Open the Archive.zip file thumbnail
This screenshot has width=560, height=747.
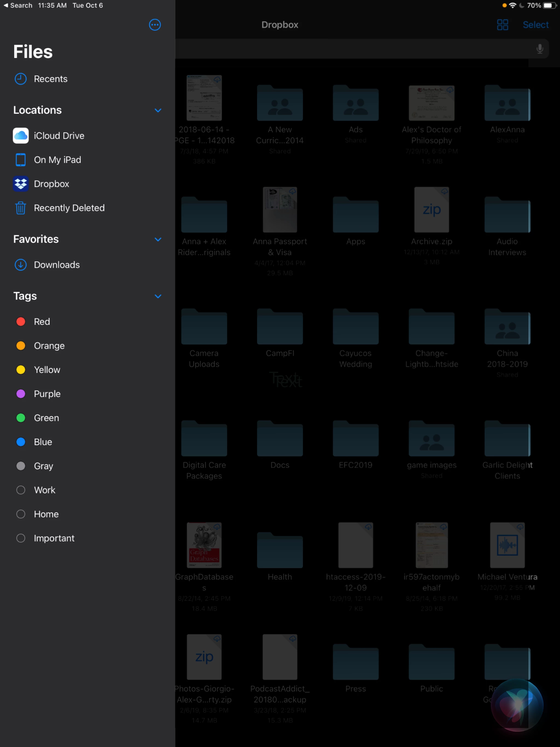[431, 210]
